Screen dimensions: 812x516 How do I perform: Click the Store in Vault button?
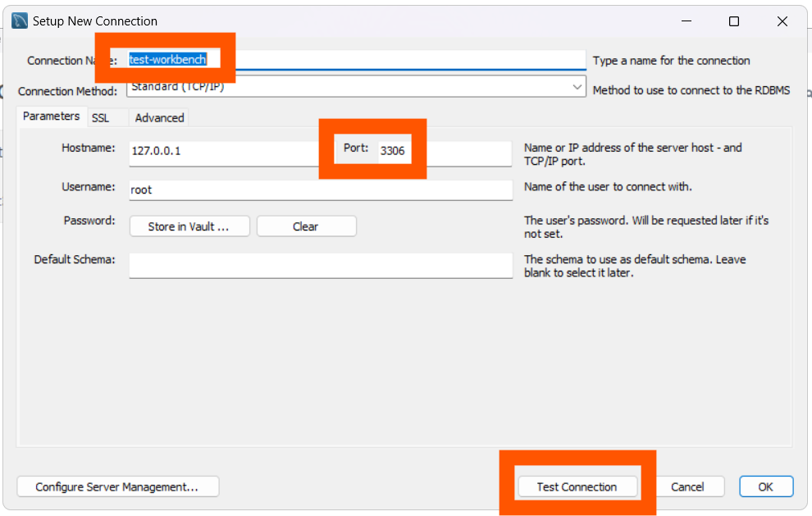[189, 226]
